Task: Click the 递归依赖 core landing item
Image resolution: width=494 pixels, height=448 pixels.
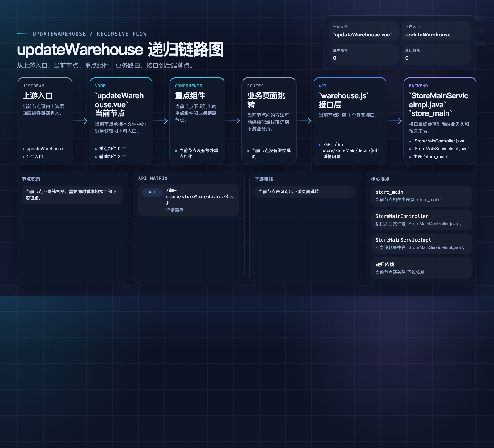Action: [x=421, y=268]
